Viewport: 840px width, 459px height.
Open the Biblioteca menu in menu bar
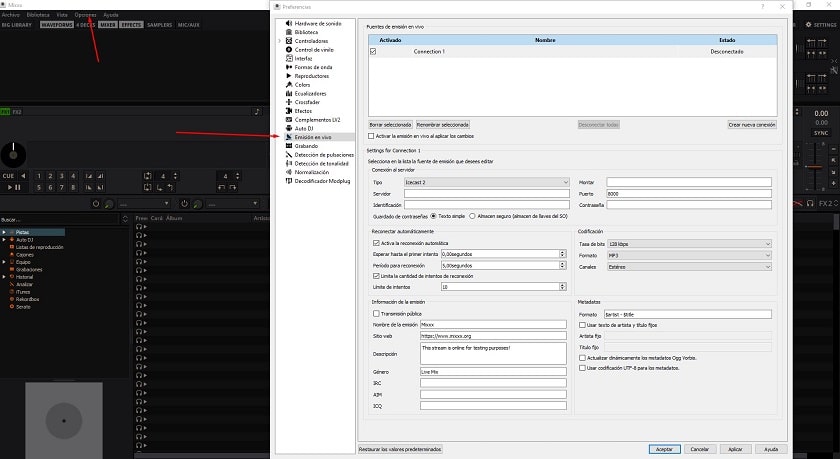pyautogui.click(x=38, y=15)
